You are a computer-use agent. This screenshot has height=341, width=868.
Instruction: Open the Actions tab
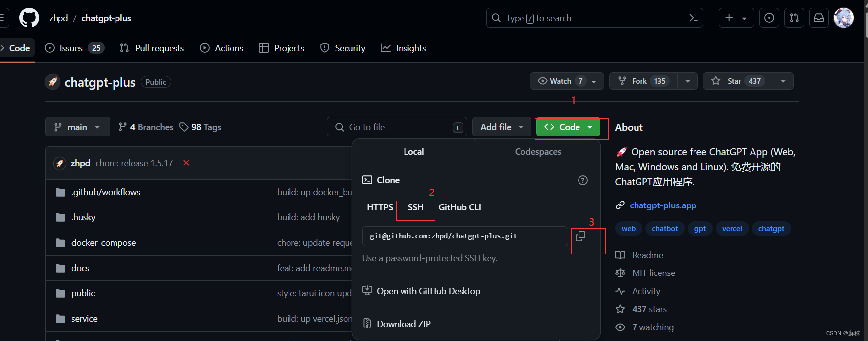click(222, 48)
